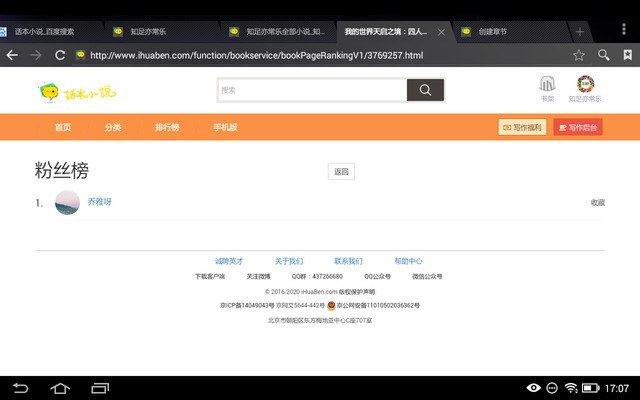
Task: Open the browser bookmarks list icon
Action: click(x=627, y=55)
